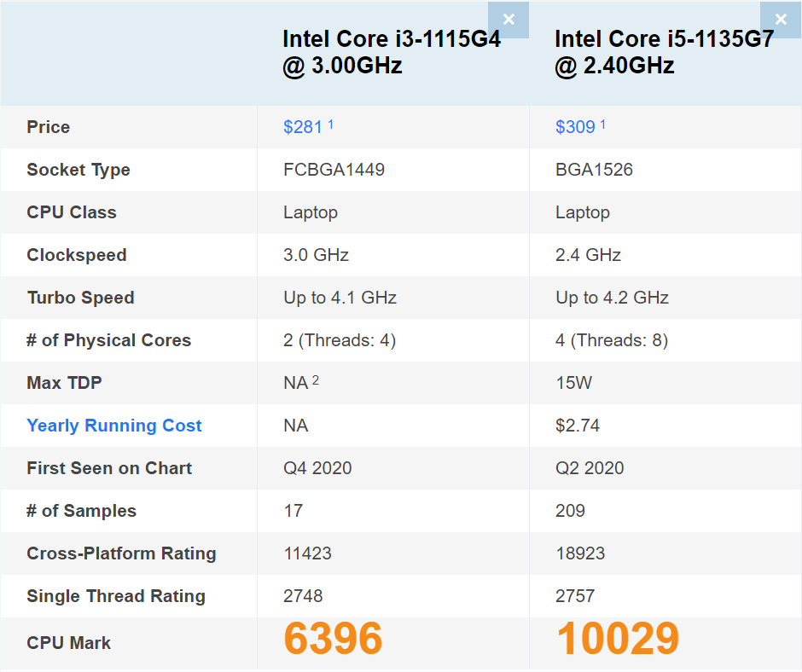Click the Cross-Platform Rating label
802x672 pixels.
click(121, 553)
